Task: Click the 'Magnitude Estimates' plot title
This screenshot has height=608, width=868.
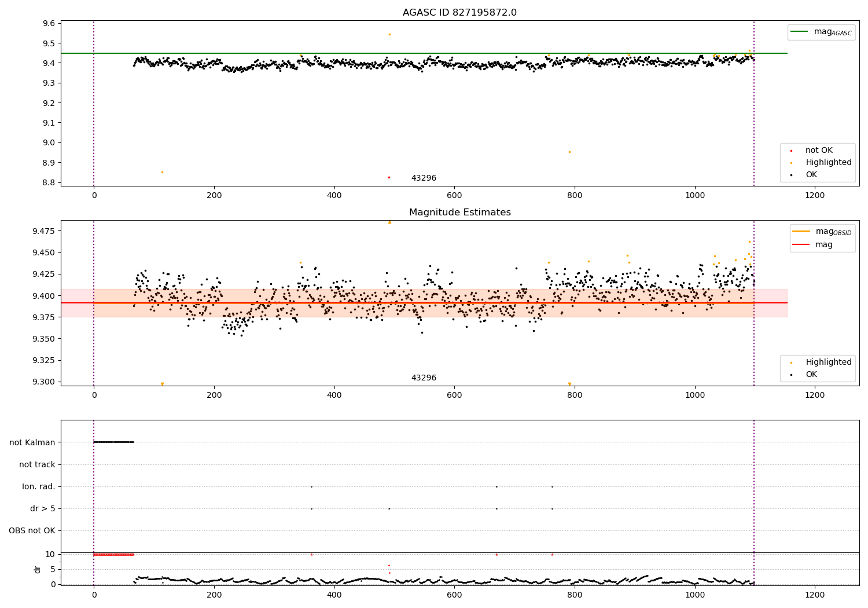Action: [459, 213]
